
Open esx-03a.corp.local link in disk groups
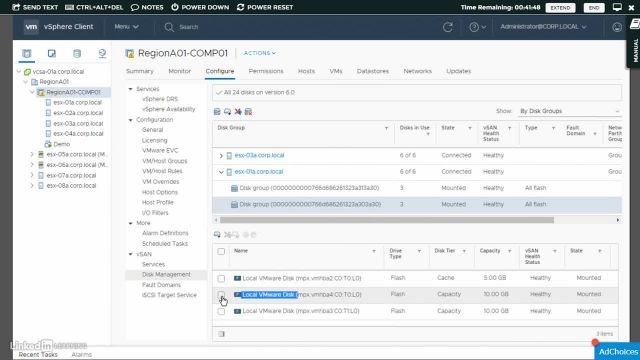point(259,156)
